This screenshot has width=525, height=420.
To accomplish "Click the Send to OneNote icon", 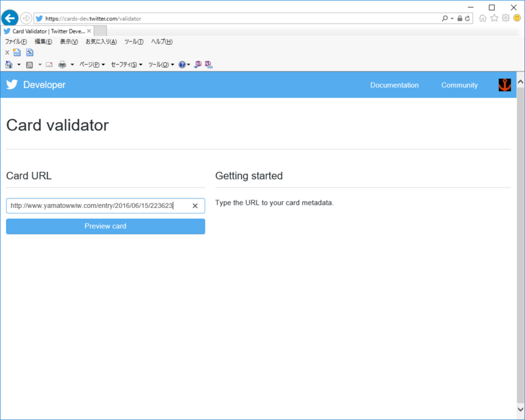I will (198, 64).
